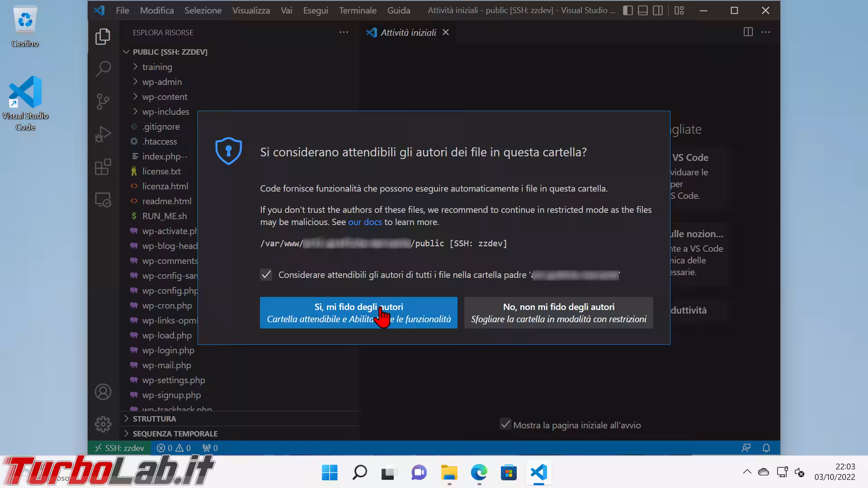Follow the 'our docs' link
868x488 pixels.
[x=364, y=222]
